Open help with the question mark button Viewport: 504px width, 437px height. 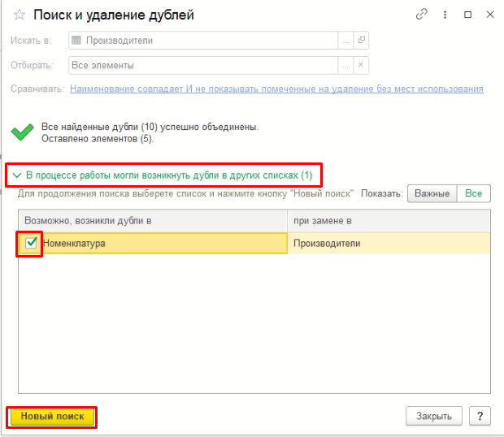point(480,416)
